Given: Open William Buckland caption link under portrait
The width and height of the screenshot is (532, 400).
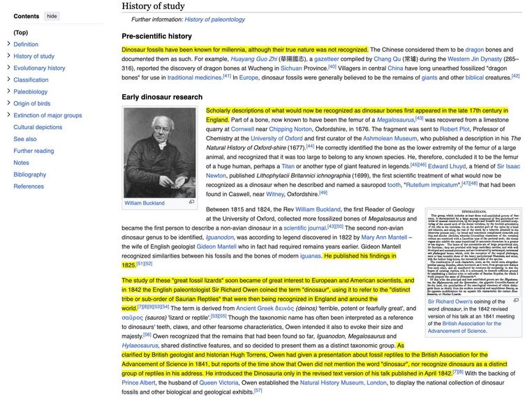Looking at the screenshot, I should coord(145,203).
